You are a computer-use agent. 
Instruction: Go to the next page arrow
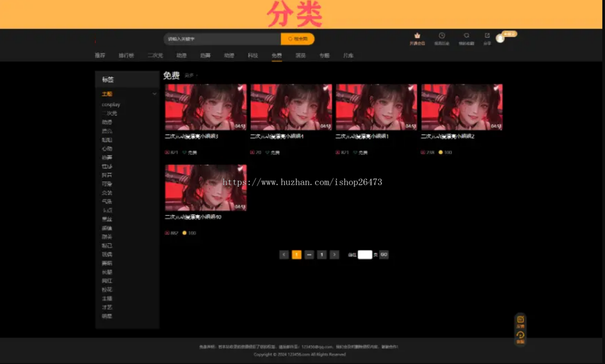[x=334, y=254]
